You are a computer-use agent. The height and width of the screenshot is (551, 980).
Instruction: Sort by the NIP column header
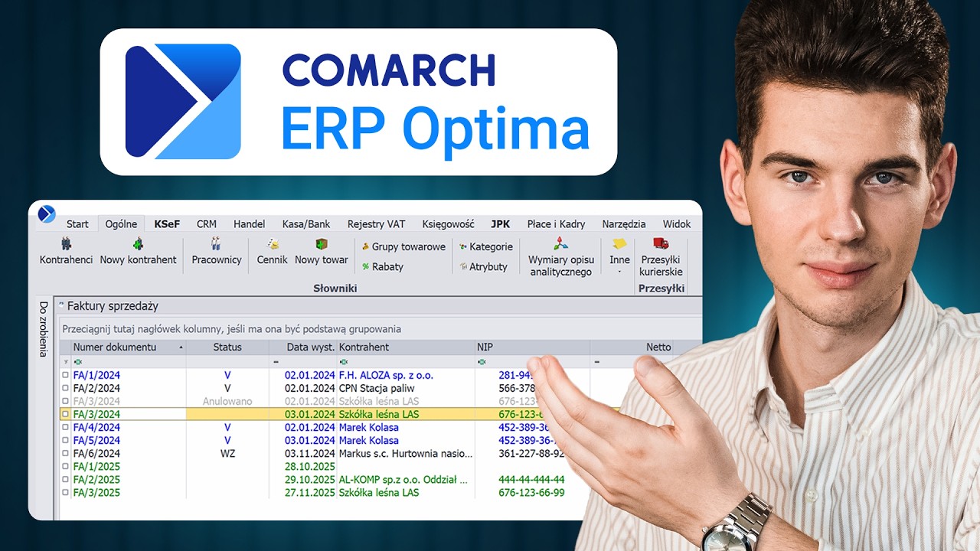[532, 347]
